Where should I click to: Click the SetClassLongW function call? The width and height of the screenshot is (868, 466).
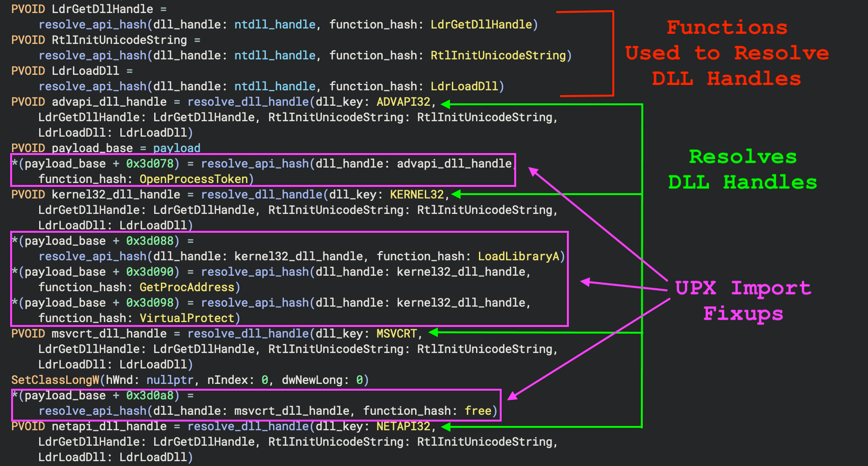point(56,380)
